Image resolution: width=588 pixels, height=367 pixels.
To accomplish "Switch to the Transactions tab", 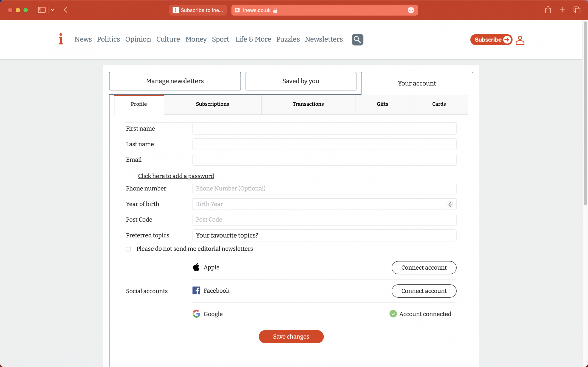I will click(x=308, y=104).
